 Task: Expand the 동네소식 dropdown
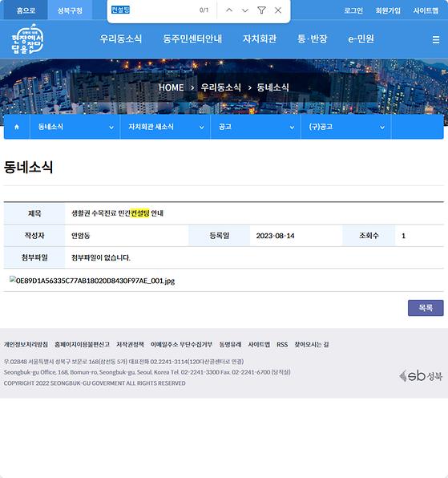pyautogui.click(x=75, y=127)
